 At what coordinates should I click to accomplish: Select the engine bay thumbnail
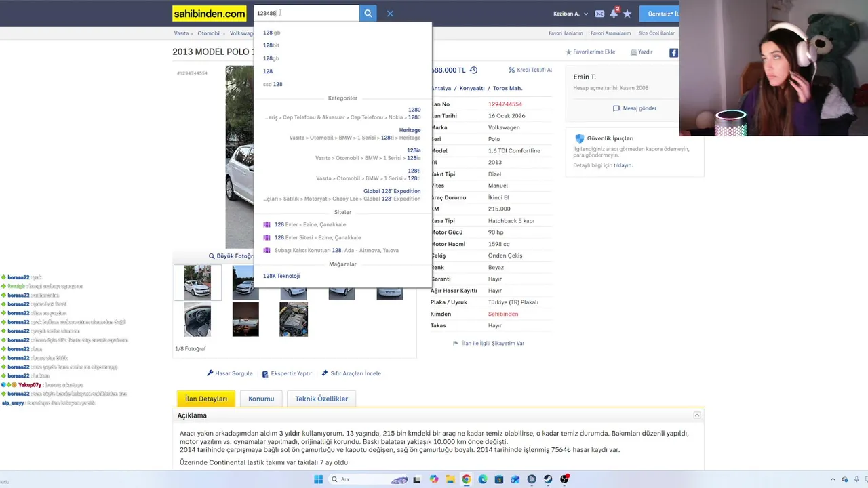pyautogui.click(x=294, y=319)
